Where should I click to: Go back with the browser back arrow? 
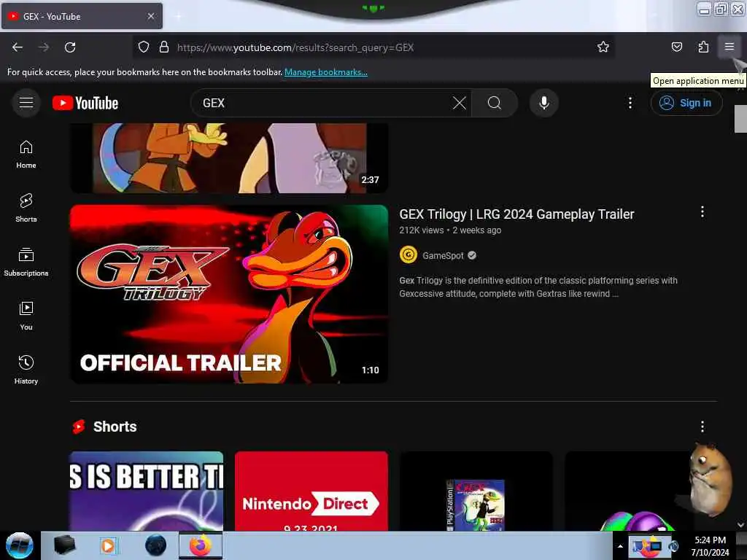(x=18, y=47)
